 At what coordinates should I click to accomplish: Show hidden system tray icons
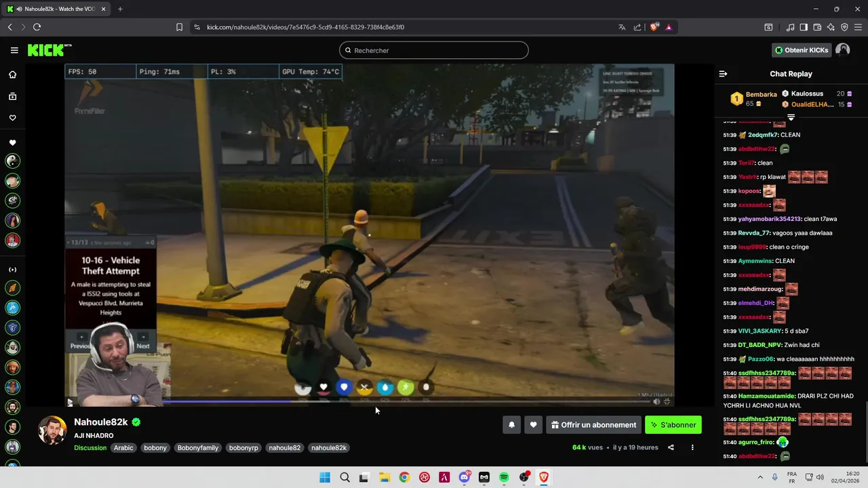coord(760,477)
